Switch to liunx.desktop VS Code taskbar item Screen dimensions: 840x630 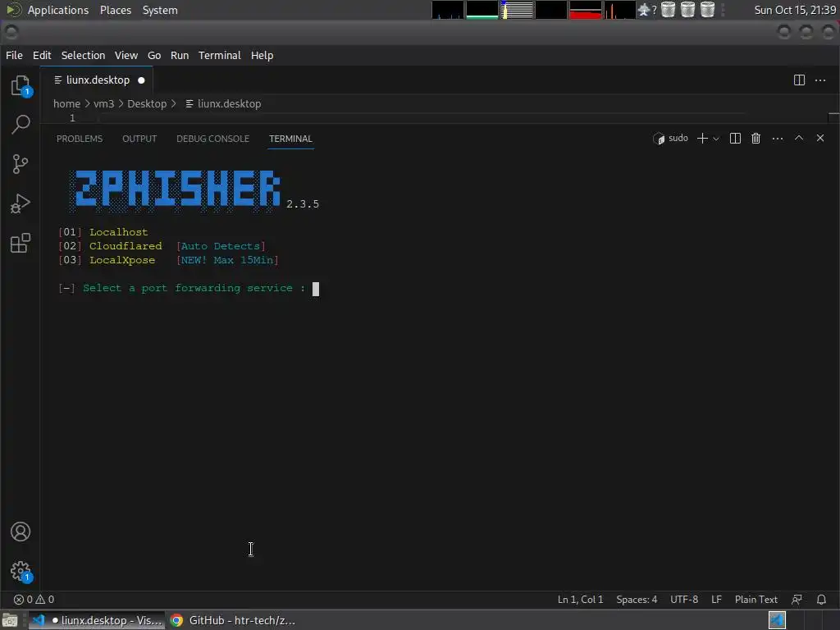click(97, 620)
